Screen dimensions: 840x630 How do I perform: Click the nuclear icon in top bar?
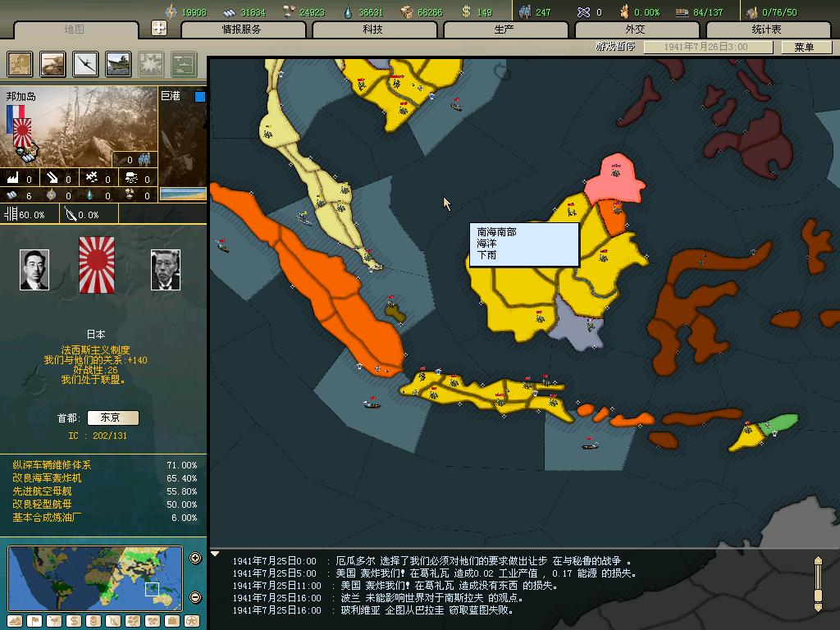tap(583, 11)
